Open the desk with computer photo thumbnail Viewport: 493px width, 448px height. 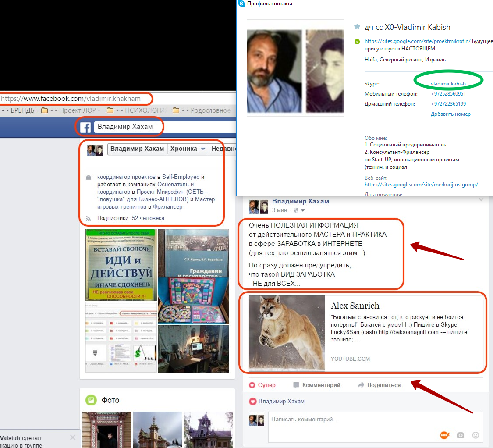(193, 349)
